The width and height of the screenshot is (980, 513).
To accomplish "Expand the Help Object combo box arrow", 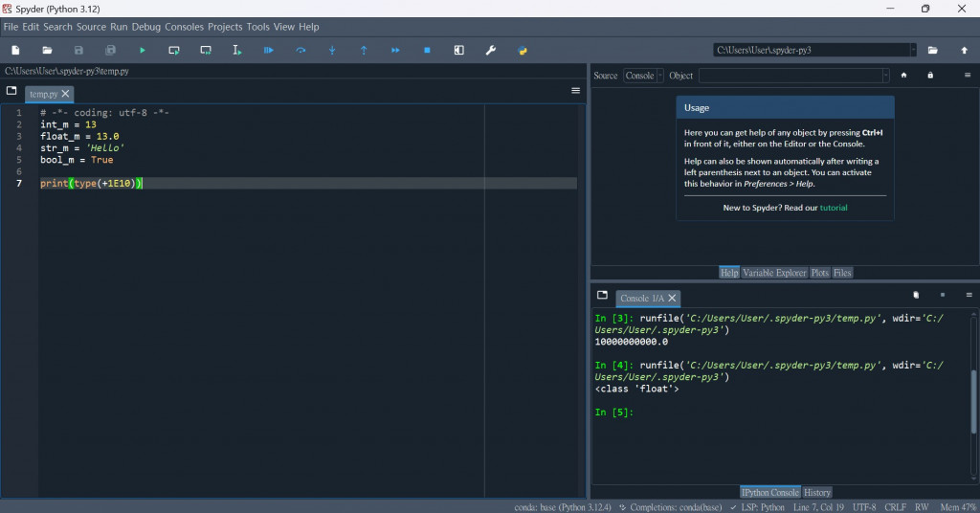I will pyautogui.click(x=885, y=76).
